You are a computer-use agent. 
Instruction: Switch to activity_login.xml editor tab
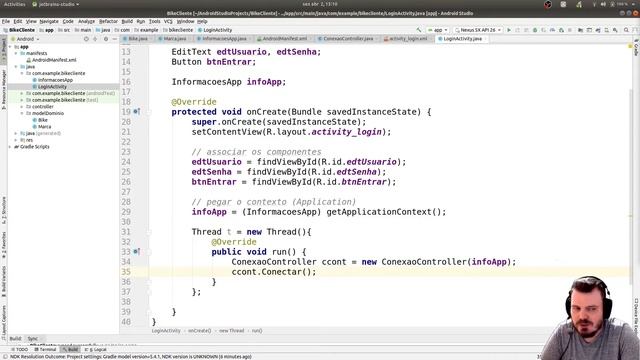(x=408, y=39)
